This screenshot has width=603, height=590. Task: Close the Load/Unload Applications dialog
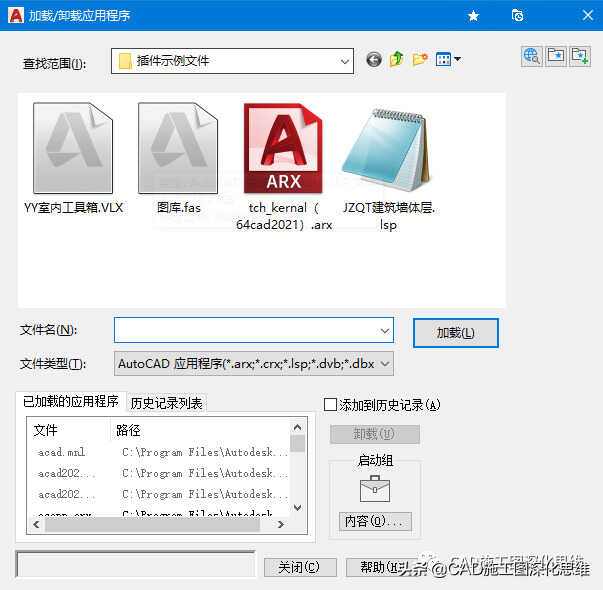[588, 15]
